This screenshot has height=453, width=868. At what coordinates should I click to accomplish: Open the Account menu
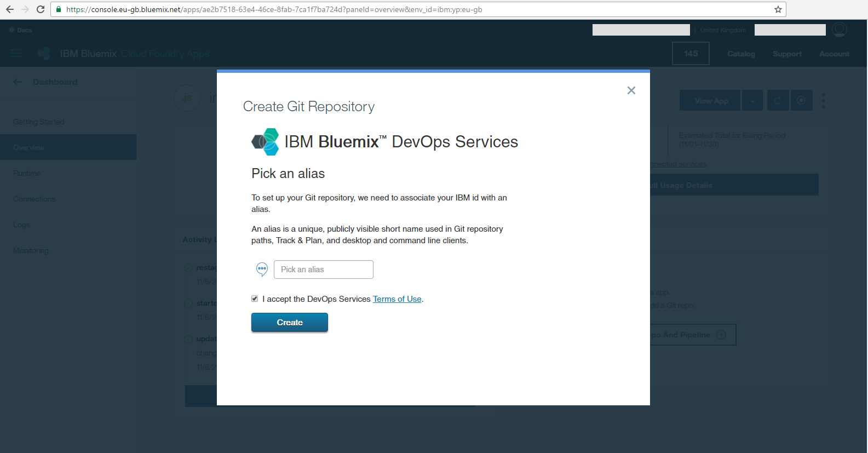click(x=834, y=54)
